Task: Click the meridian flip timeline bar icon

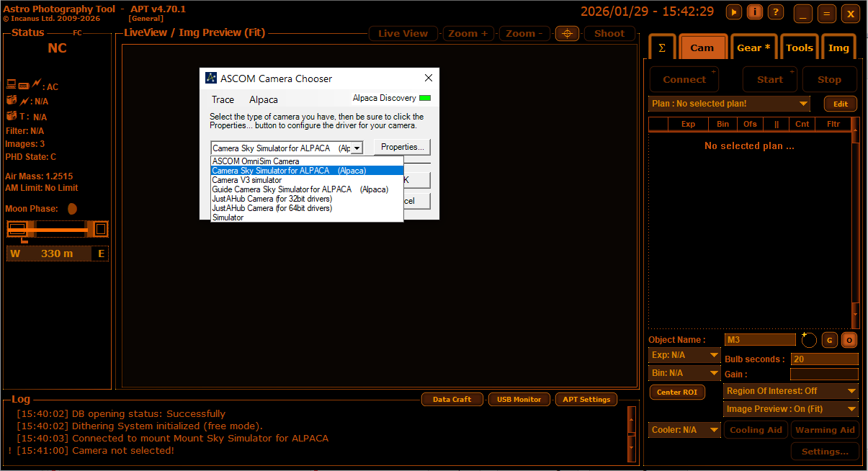Action: pyautogui.click(x=58, y=230)
